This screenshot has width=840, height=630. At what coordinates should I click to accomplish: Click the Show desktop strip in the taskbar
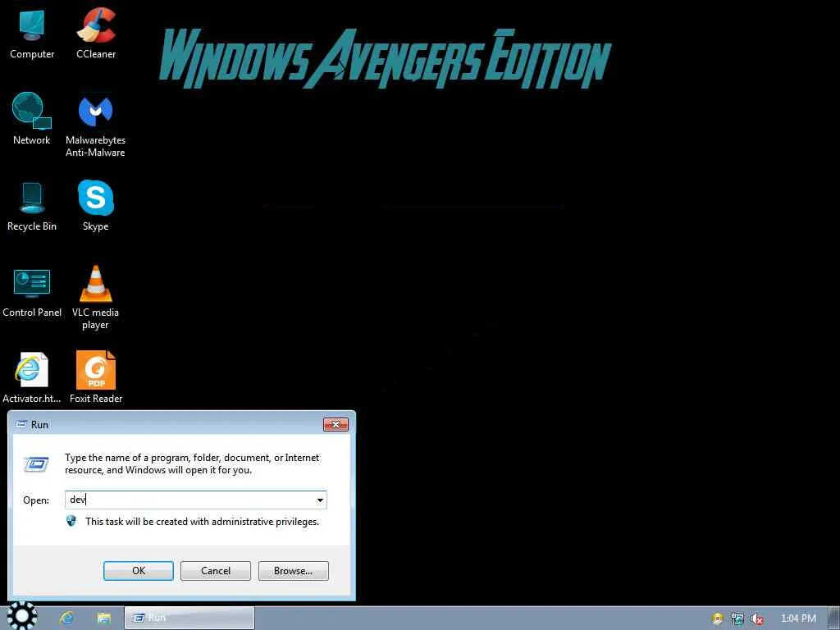pos(836,619)
